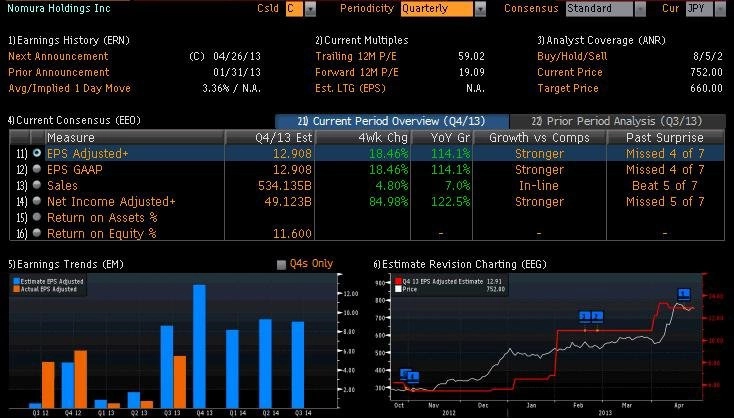Click the Avg/Implied 1 Day Move label

69,88
